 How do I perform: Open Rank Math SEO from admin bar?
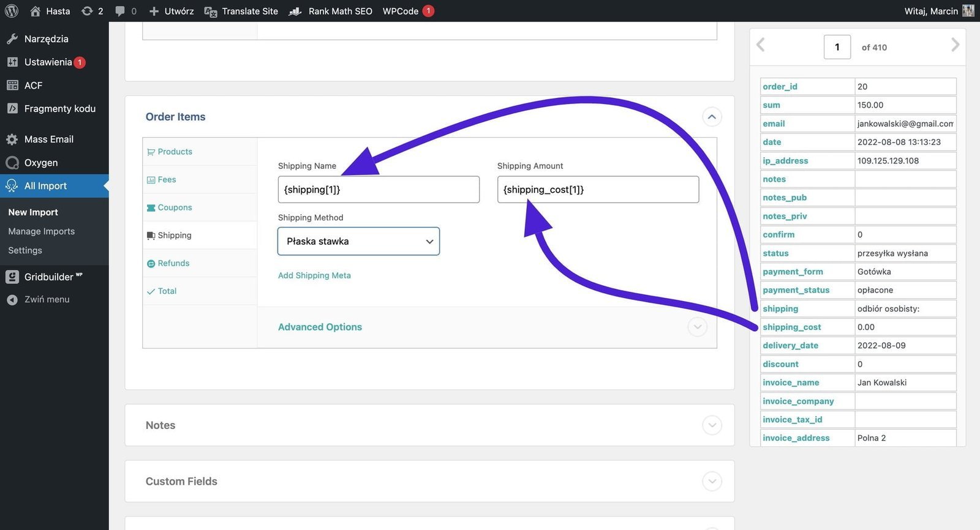331,11
